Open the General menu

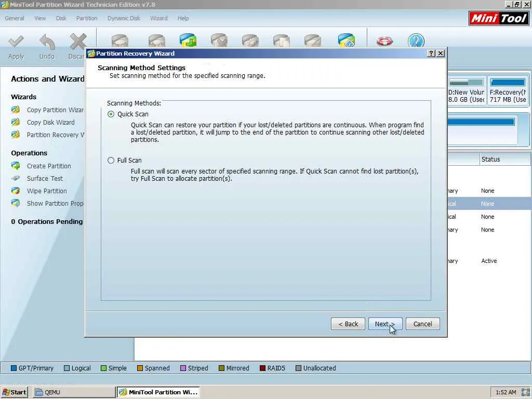coord(15,18)
